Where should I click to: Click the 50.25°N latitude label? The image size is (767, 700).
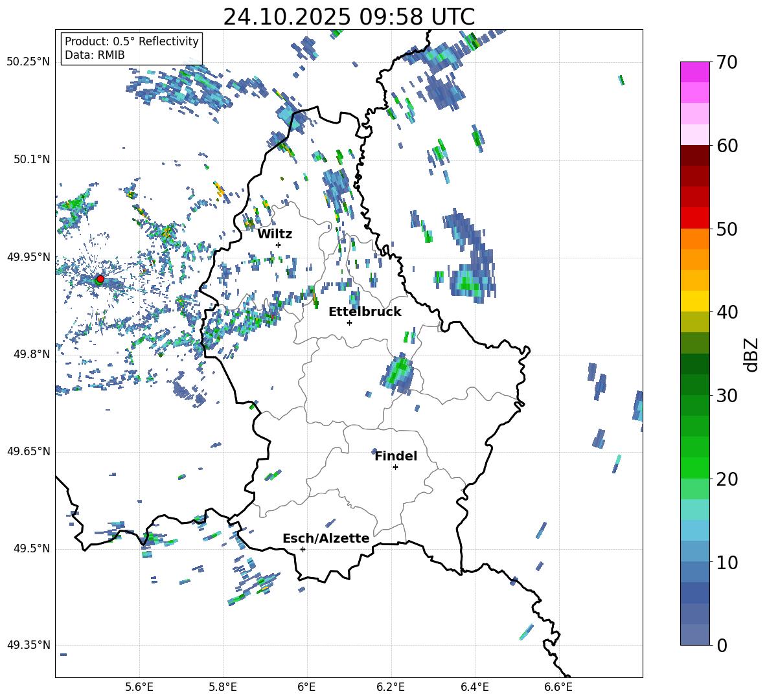(x=29, y=62)
